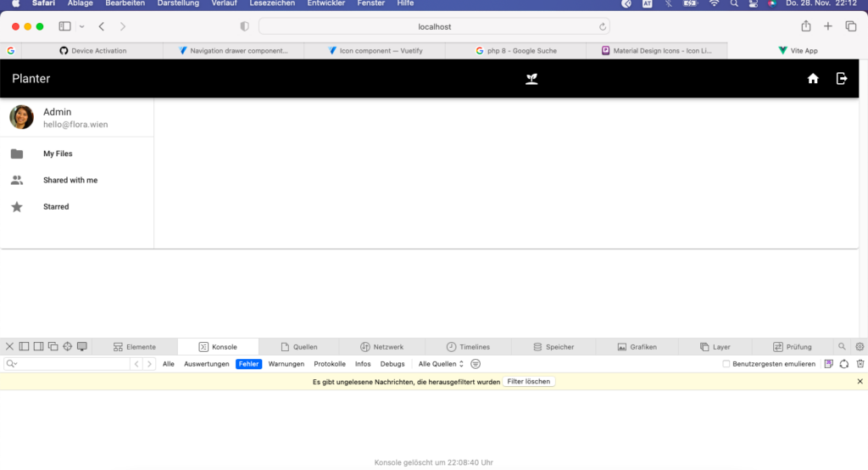
Task: Clear console with trash icon
Action: point(860,364)
